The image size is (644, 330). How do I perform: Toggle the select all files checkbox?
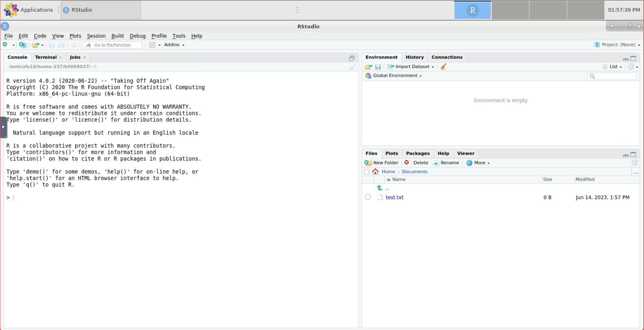tap(367, 172)
